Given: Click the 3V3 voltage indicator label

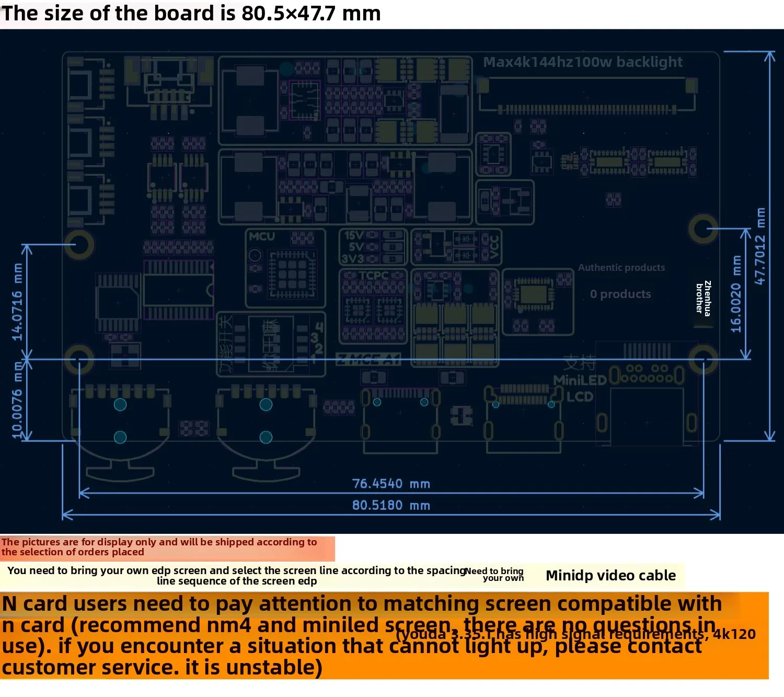Looking at the screenshot, I should (x=352, y=259).
